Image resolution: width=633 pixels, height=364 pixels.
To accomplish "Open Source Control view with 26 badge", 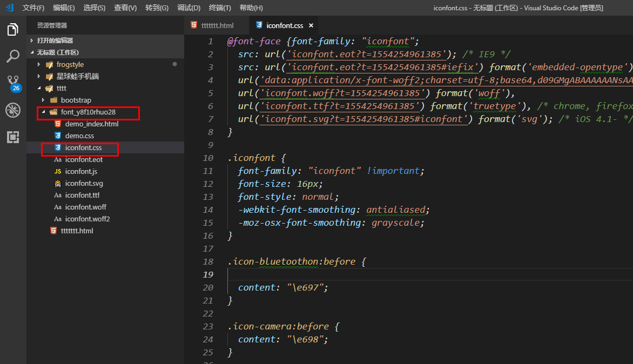I will (14, 84).
